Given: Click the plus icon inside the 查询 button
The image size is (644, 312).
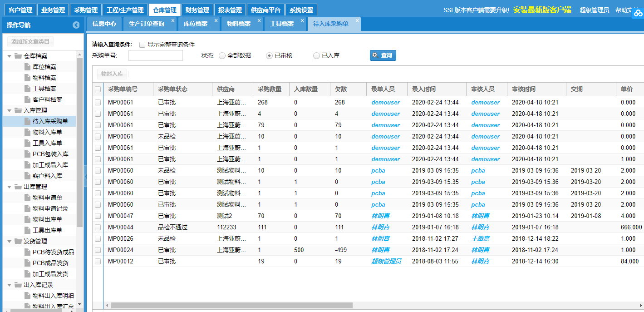Looking at the screenshot, I should tap(375, 55).
